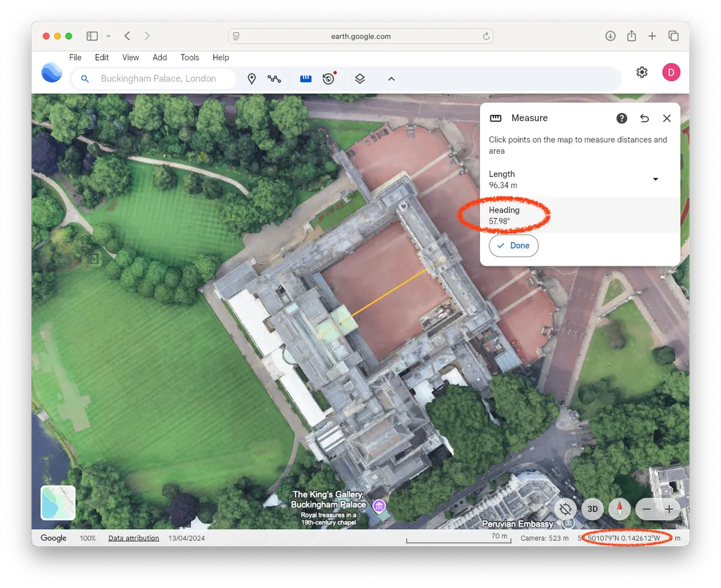Click the rotation lock icon beside 3D
The image size is (721, 588).
565,509
